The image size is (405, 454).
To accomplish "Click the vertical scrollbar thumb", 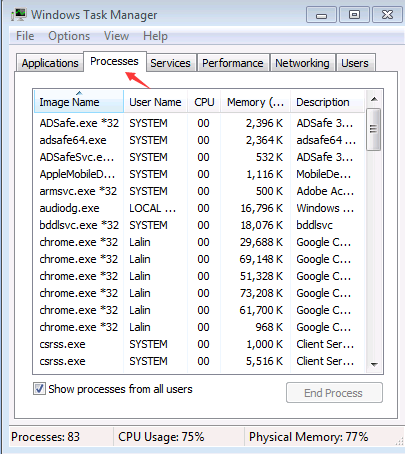I will (373, 129).
